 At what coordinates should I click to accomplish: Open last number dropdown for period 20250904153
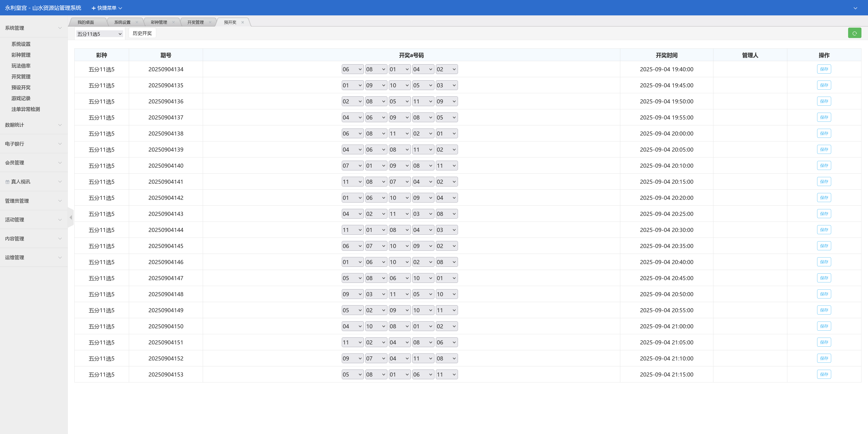click(x=446, y=374)
